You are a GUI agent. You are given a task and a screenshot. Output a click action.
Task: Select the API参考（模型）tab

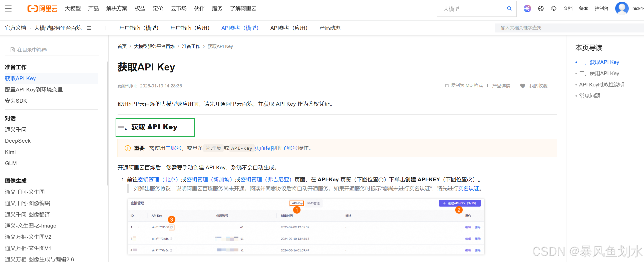[240, 28]
